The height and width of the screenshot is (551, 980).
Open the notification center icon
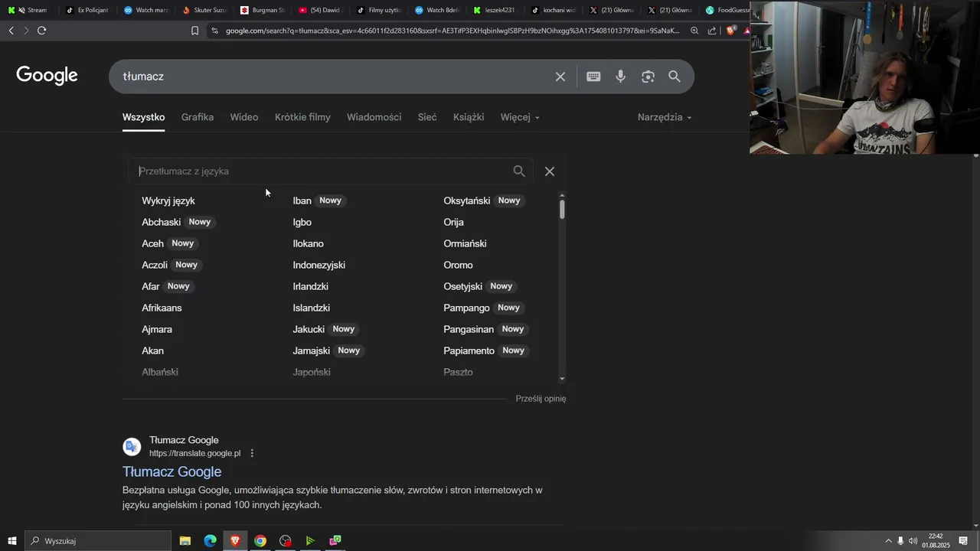964,541
